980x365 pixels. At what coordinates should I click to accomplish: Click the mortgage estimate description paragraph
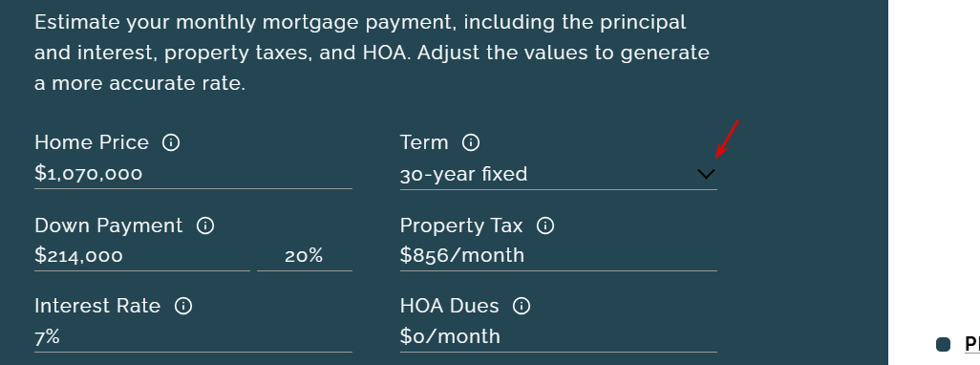(372, 53)
